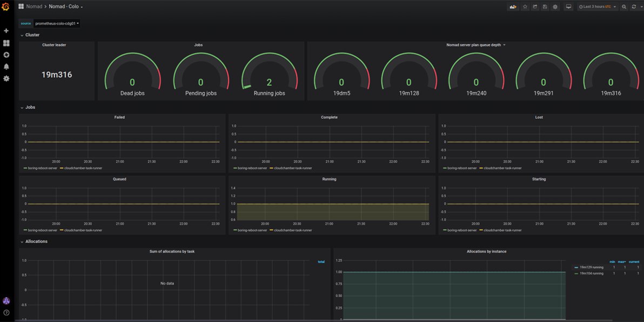Open the Create plus menu in sidebar

point(6,31)
